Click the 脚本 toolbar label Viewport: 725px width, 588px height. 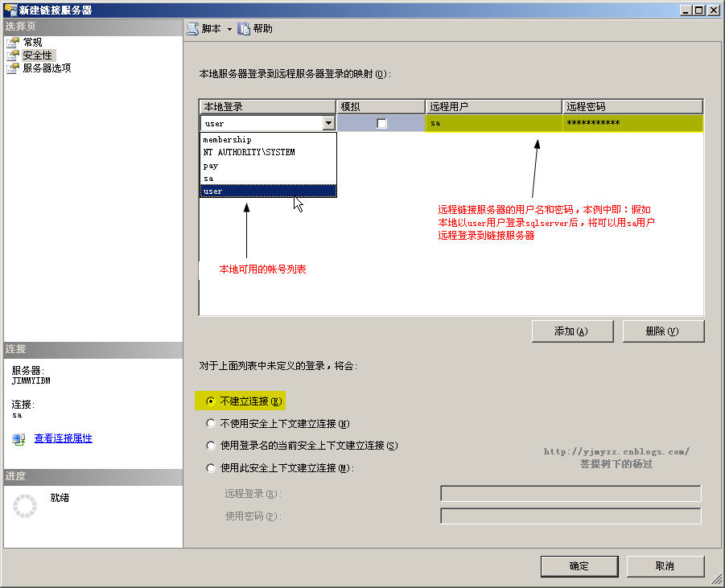tap(212, 29)
